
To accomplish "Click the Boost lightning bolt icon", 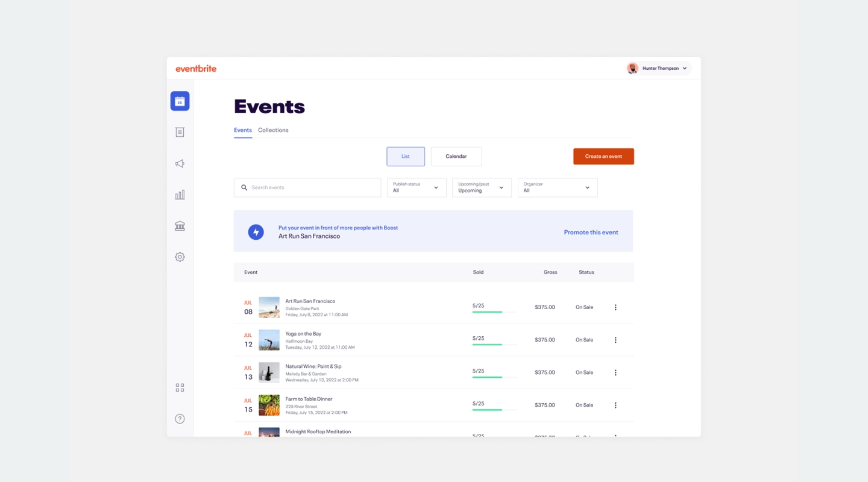I will 256,232.
